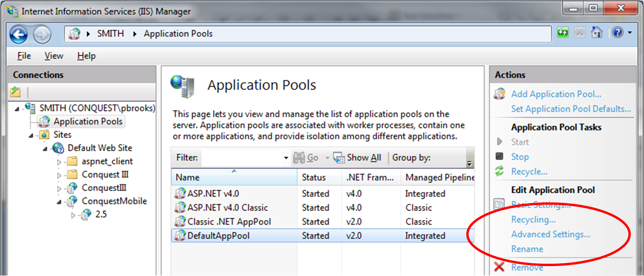Click Application Pools in the address breadcrumb
This screenshot has height=276, width=644.
tap(178, 34)
